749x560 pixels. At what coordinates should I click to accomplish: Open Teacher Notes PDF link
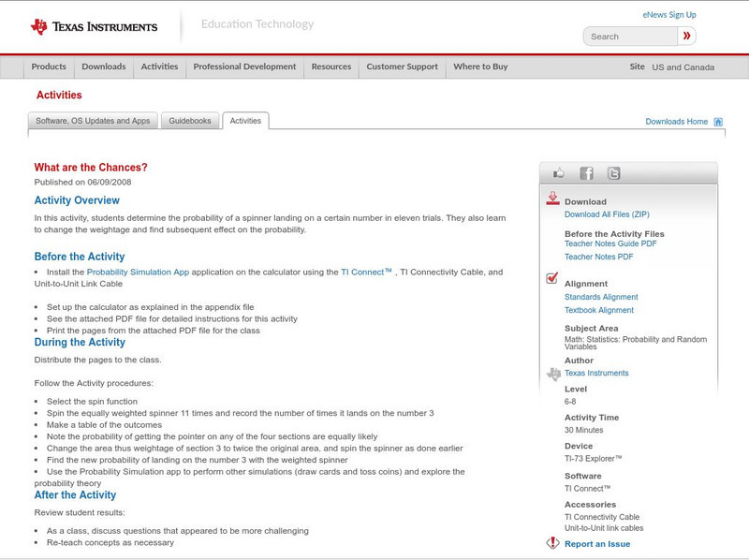pos(598,257)
